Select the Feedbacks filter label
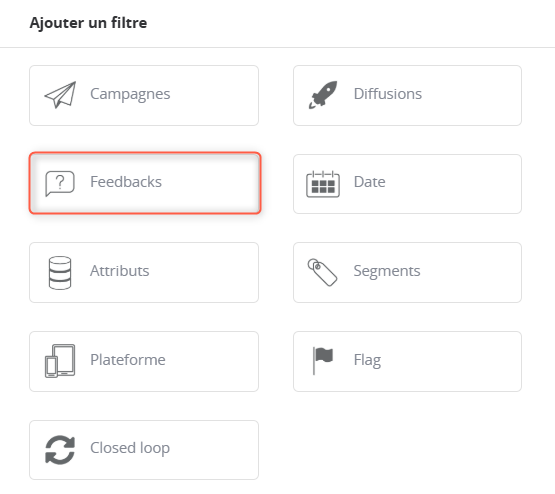555x494 pixels. tap(126, 182)
